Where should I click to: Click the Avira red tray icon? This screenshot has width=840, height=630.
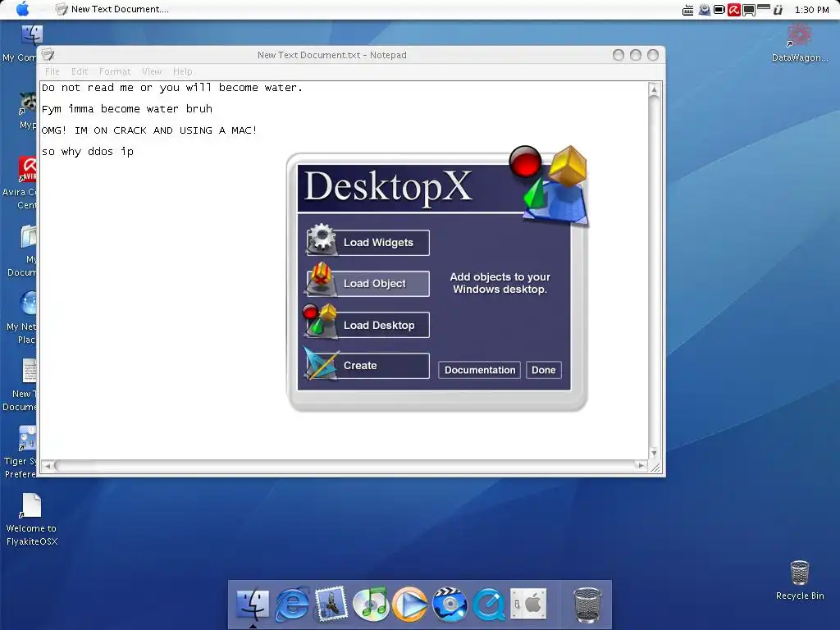[x=734, y=10]
